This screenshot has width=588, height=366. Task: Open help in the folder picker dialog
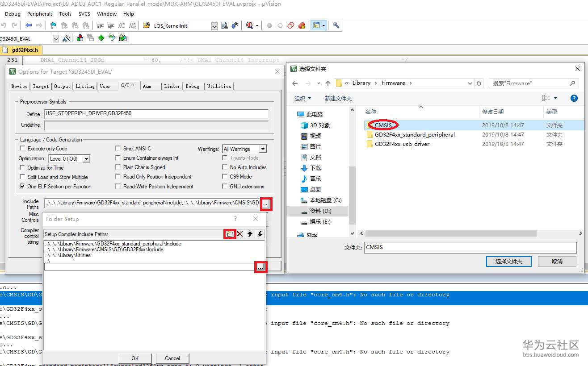tap(575, 98)
